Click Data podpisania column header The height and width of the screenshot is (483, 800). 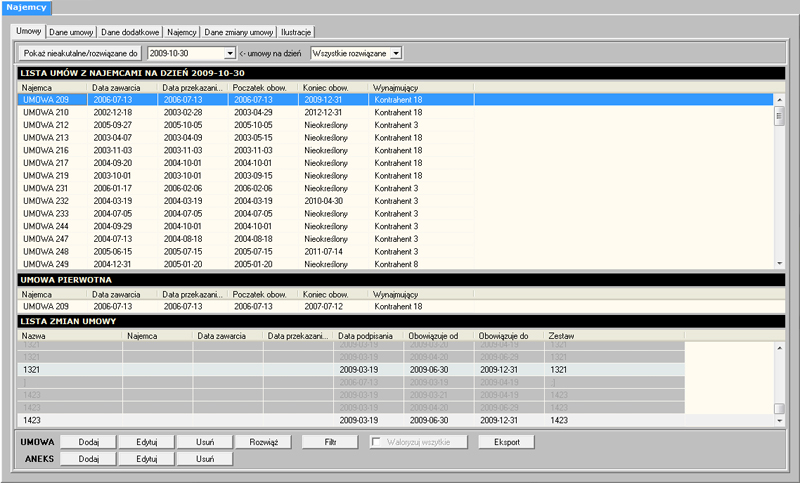[368, 336]
